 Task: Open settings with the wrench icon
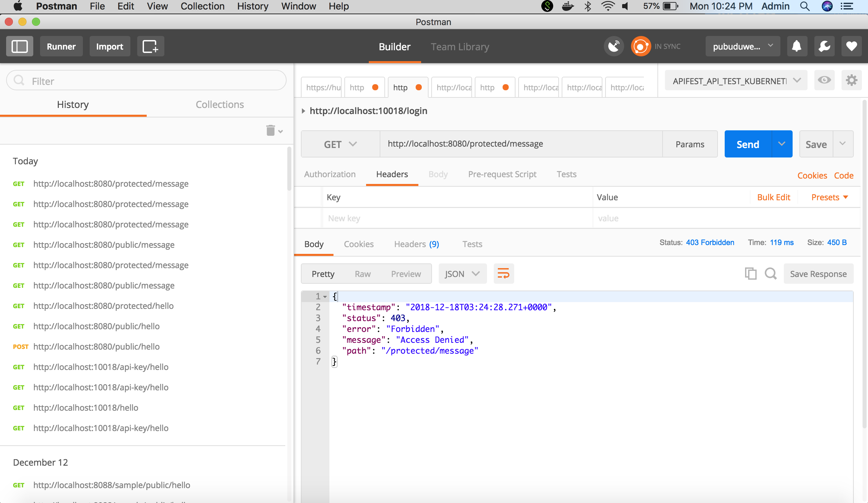tap(824, 46)
